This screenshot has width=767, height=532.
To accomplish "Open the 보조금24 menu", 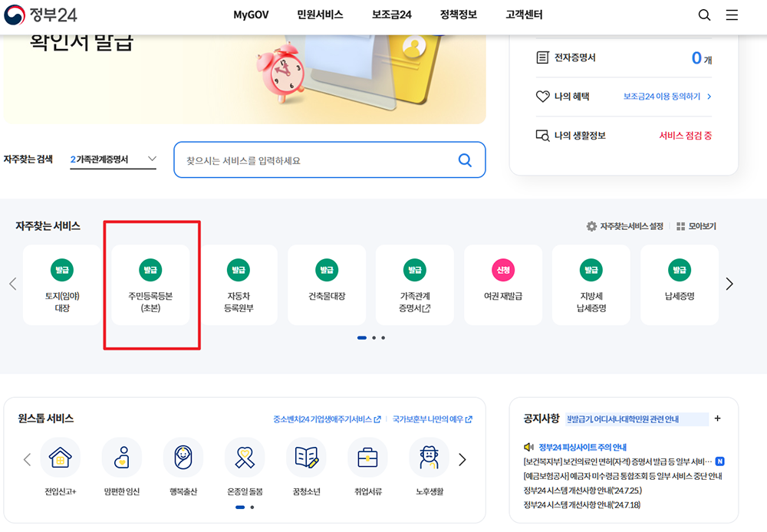I will (391, 15).
